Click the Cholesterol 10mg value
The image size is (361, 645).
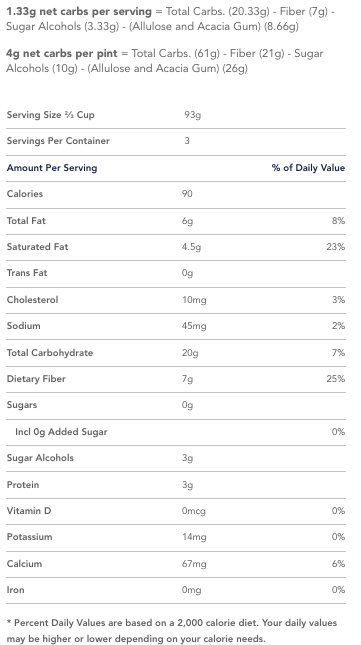[x=194, y=300]
